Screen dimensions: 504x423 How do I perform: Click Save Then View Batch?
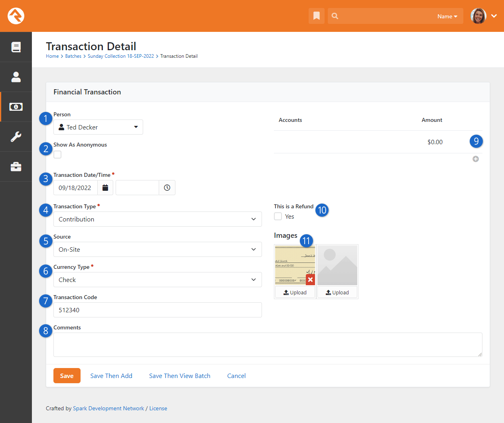click(180, 376)
